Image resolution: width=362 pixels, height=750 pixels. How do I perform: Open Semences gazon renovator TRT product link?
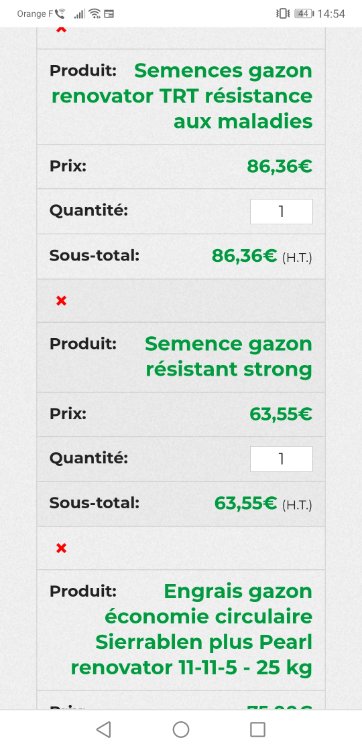(182, 96)
